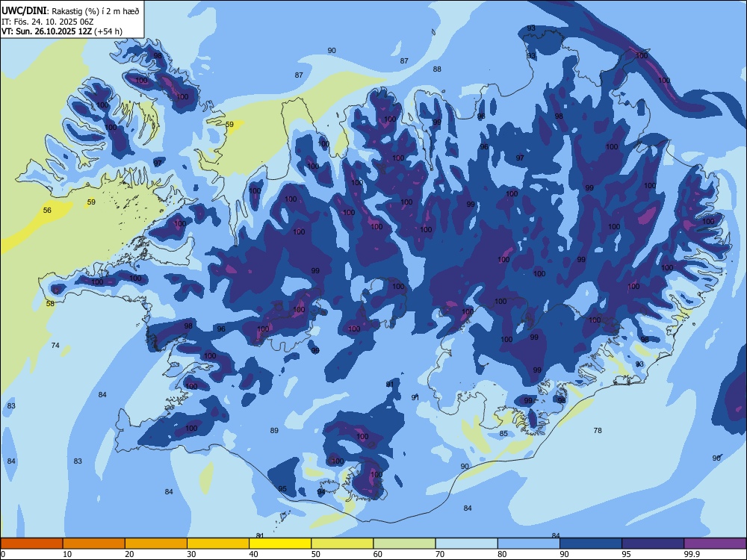Screen dimensions: 747x560
Task: Click the '74' humidity value on the map
Action: coord(55,345)
